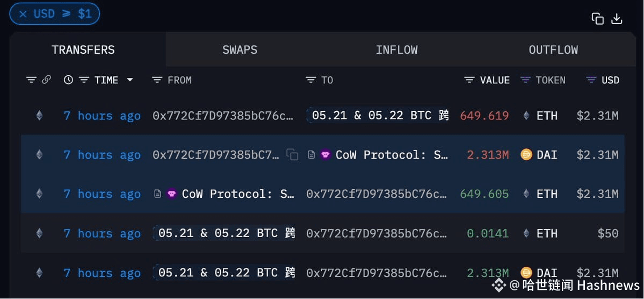Screen dimensions: 644x299
Task: Open the TO column filter
Action: click(311, 80)
